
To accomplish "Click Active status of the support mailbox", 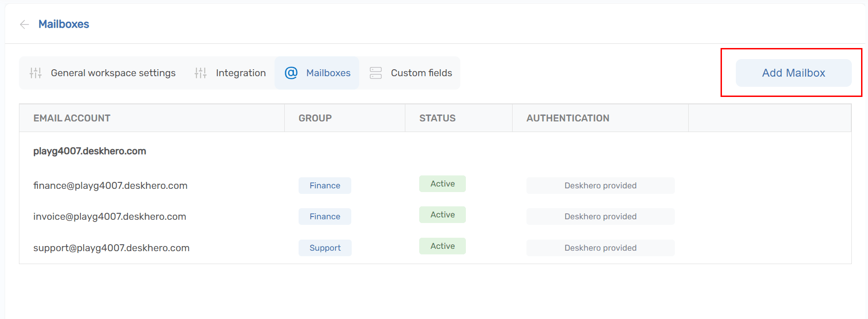I will pyautogui.click(x=442, y=246).
